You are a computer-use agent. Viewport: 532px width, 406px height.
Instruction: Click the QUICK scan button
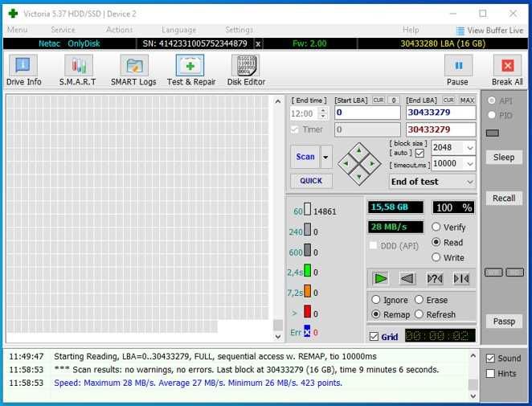tap(311, 181)
